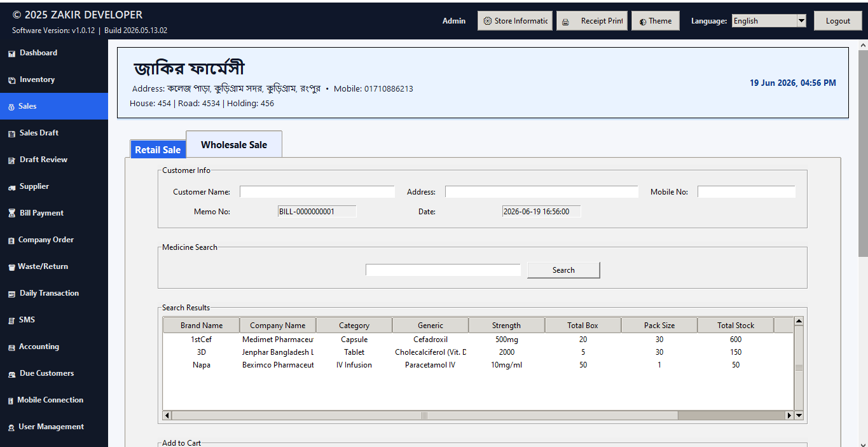Focus the Customer Name field

(x=317, y=191)
